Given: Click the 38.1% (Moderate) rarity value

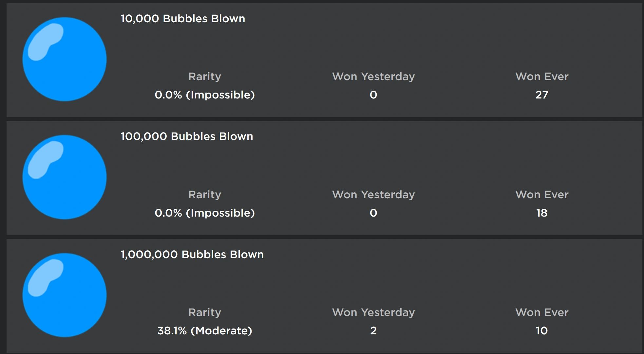Looking at the screenshot, I should [x=204, y=331].
